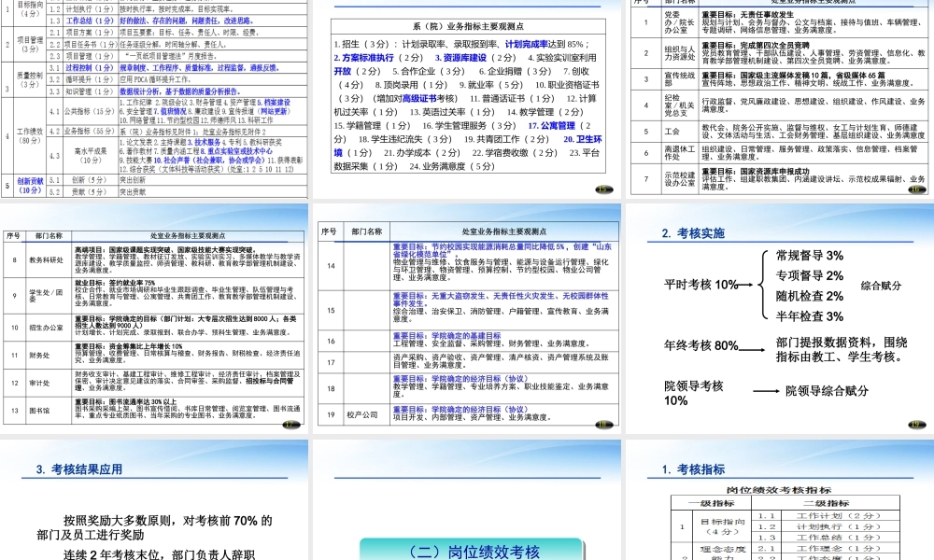Click the text 半年检查 3%
934x560 pixels.
pyautogui.click(x=810, y=316)
